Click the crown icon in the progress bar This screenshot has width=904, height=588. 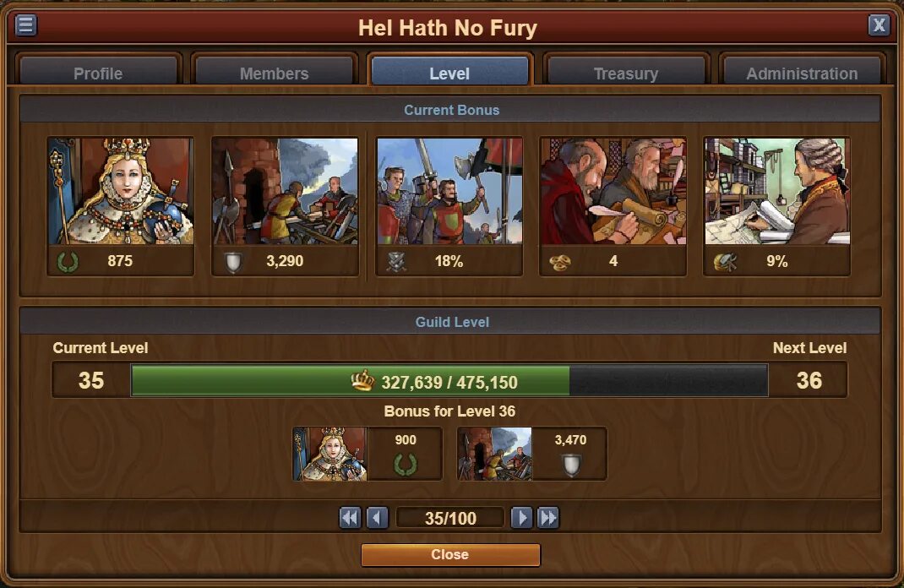[362, 380]
